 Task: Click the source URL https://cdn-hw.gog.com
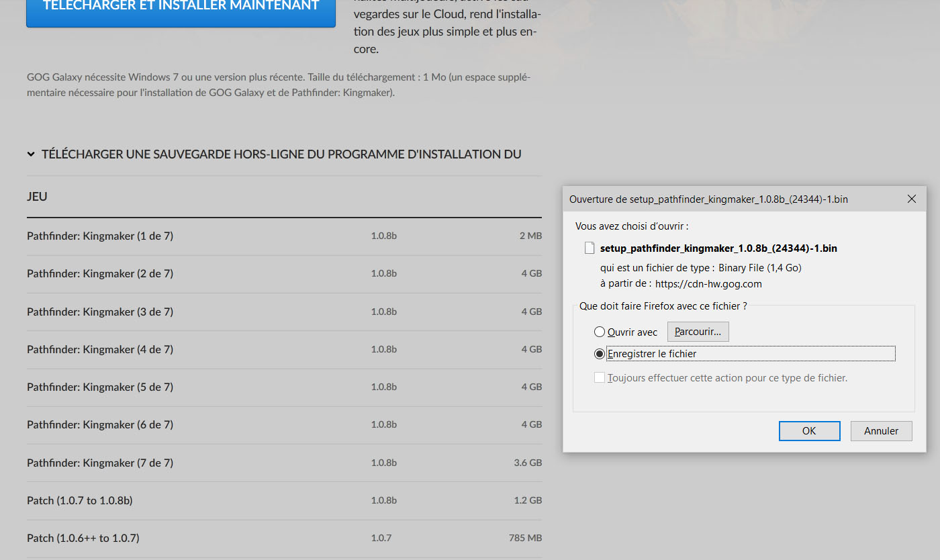[708, 284]
